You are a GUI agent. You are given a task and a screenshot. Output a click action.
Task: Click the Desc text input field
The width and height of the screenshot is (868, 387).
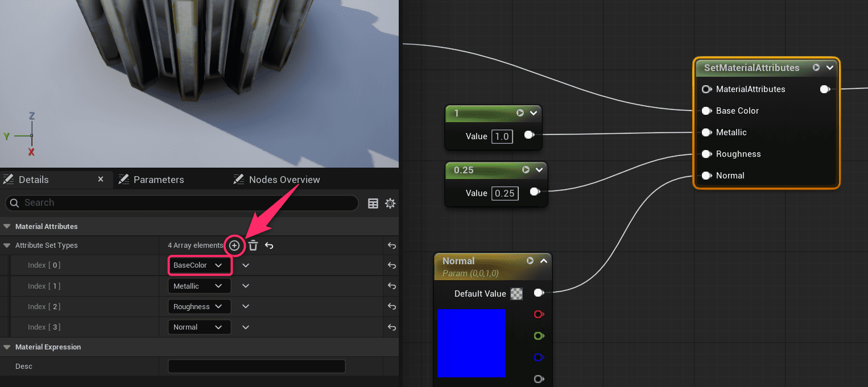(x=257, y=367)
